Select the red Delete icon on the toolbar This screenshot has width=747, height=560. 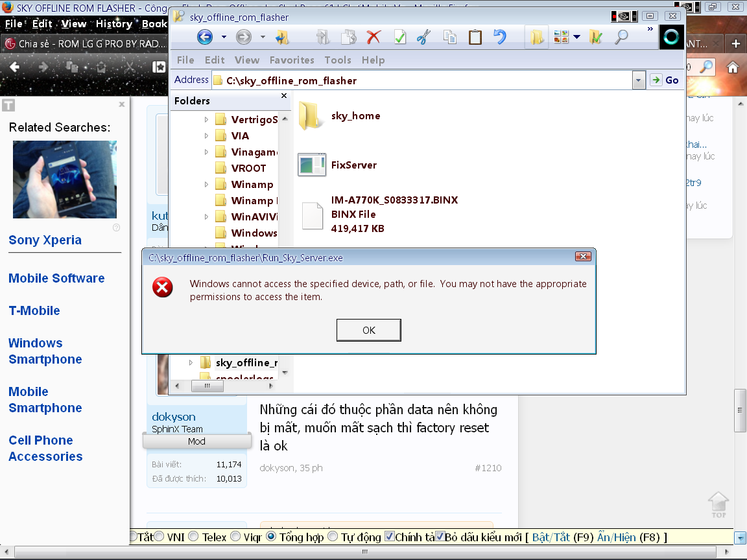(x=372, y=37)
